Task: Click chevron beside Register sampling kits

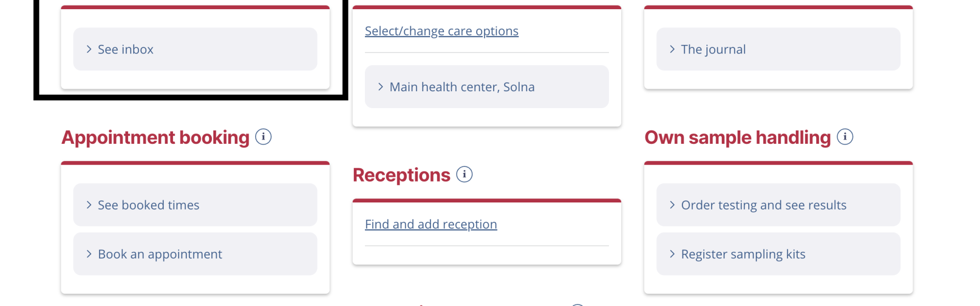Action: (672, 254)
